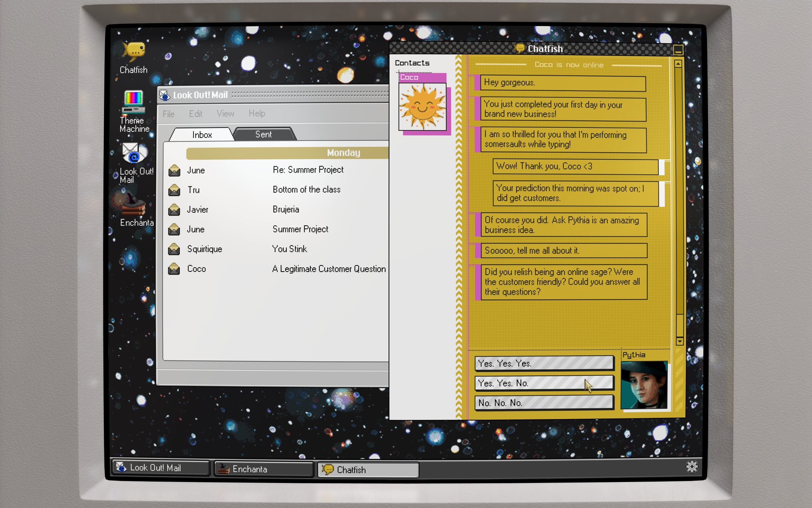Viewport: 812px width, 508px height.
Task: Open the View menu in Look Out! Mail
Action: 225,114
